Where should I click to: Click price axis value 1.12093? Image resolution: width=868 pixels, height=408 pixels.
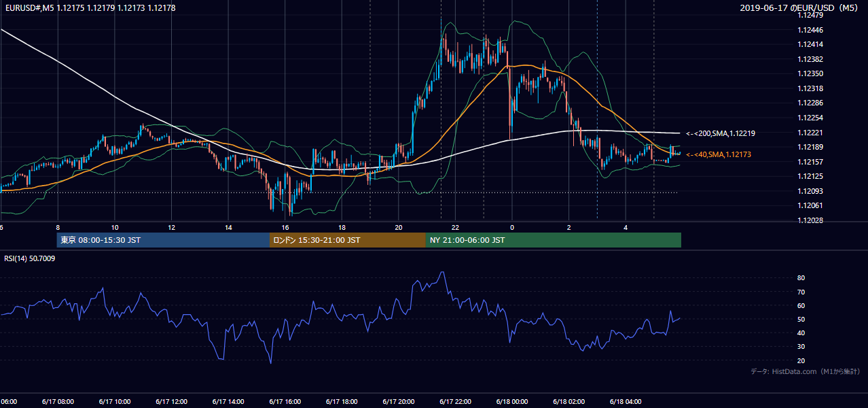810,191
